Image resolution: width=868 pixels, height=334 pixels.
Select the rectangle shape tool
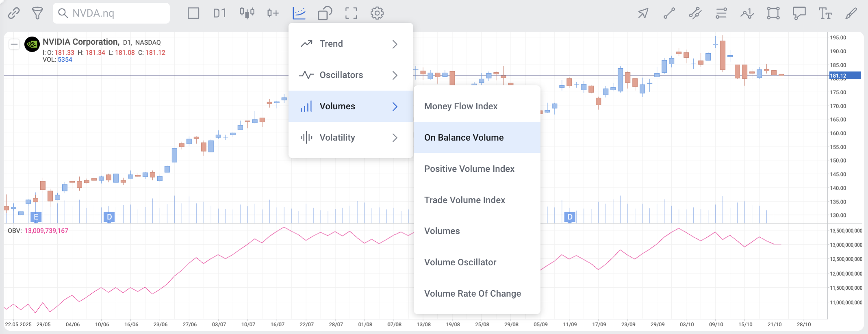(x=773, y=13)
